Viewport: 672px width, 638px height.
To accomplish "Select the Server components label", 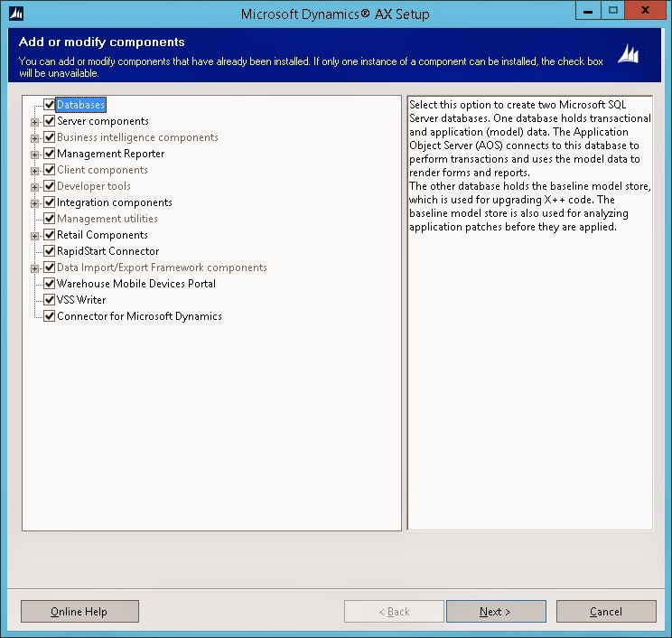I will [x=103, y=121].
